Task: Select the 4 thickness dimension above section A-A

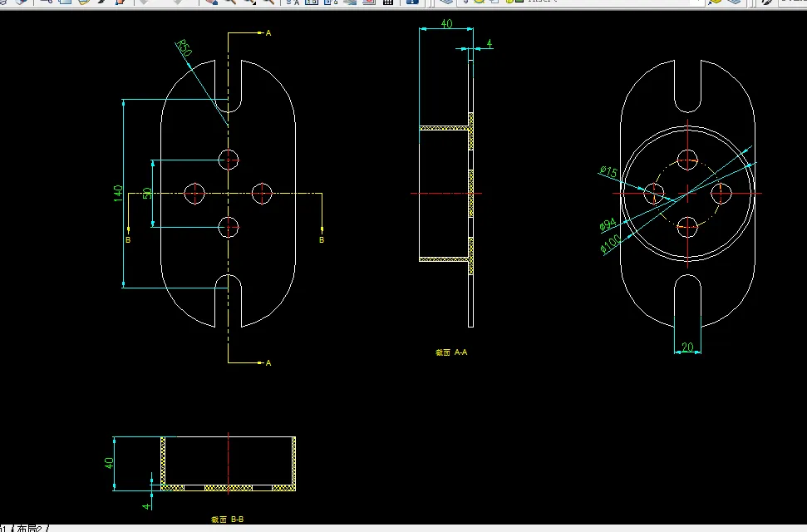Action: coord(490,44)
